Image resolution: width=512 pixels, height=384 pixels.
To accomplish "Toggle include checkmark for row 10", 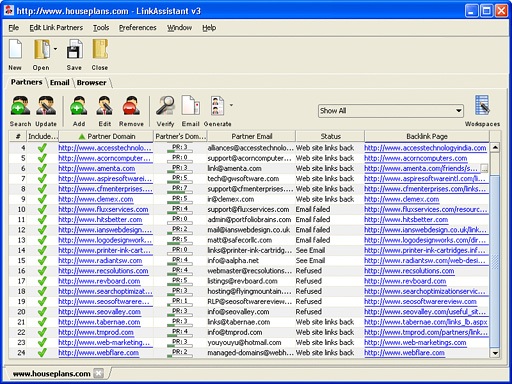I will coord(42,209).
